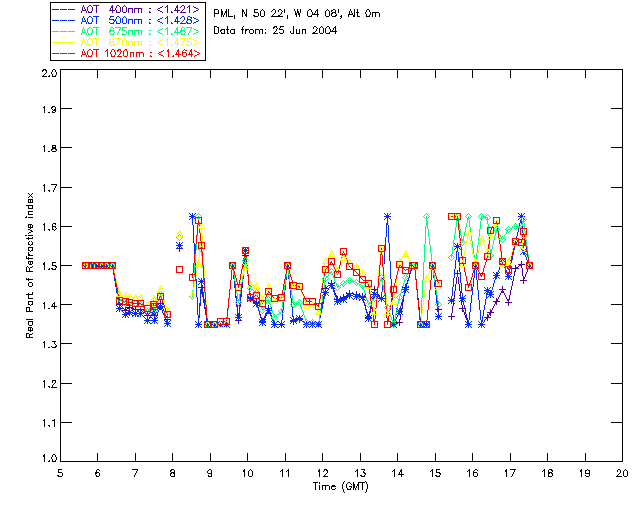Click the green dashed line sample in legend
The image size is (640, 512).
(x=64, y=31)
